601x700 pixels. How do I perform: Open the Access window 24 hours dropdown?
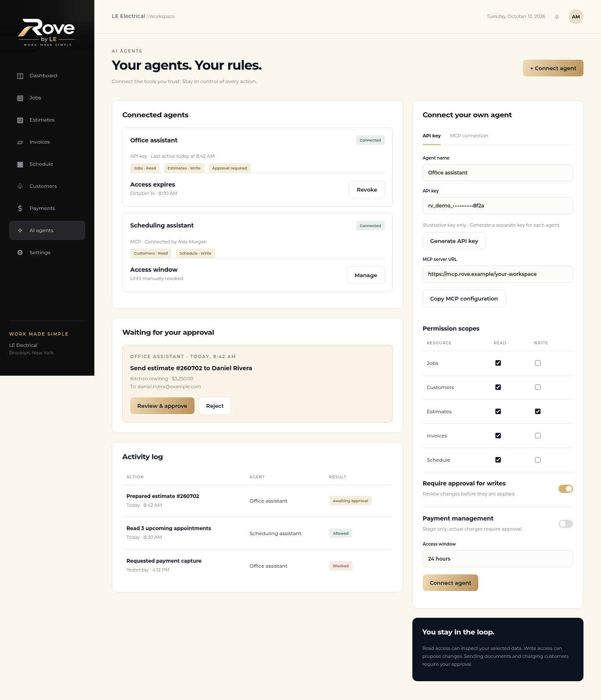pyautogui.click(x=497, y=558)
